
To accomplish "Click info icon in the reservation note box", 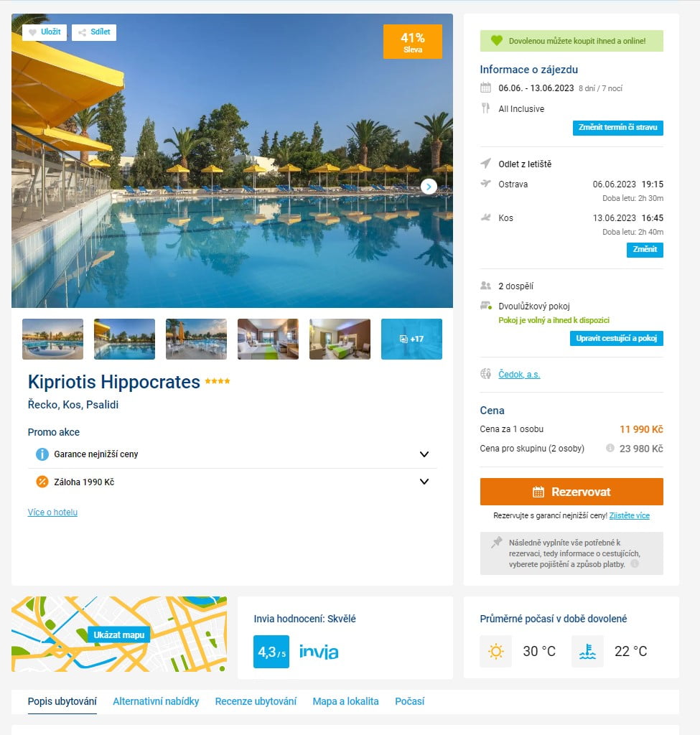I will (635, 564).
